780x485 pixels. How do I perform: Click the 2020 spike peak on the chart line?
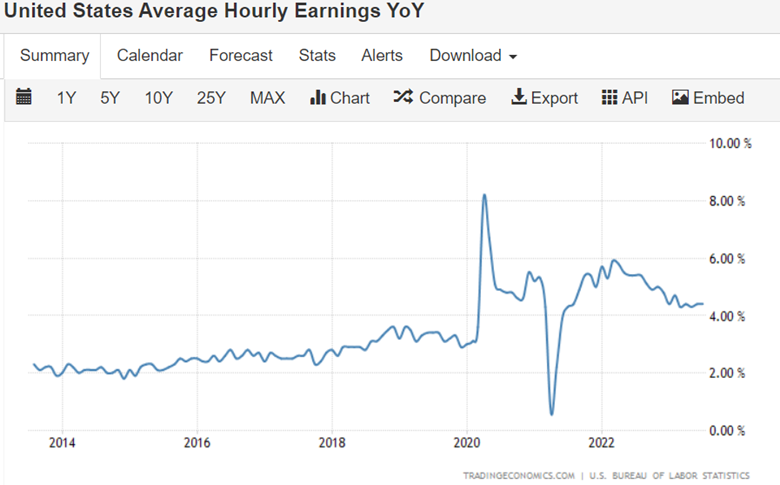coord(485,195)
